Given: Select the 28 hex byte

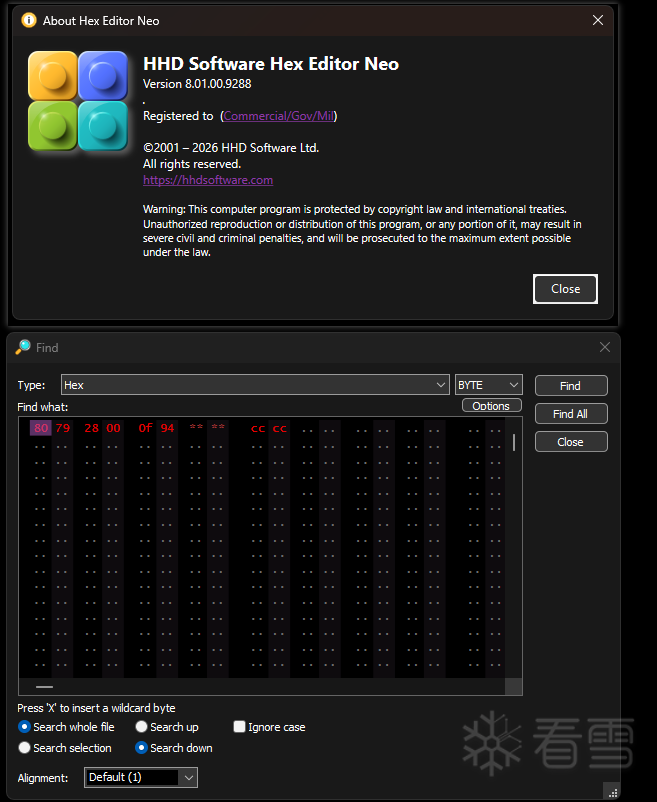Looking at the screenshot, I should (92, 428).
